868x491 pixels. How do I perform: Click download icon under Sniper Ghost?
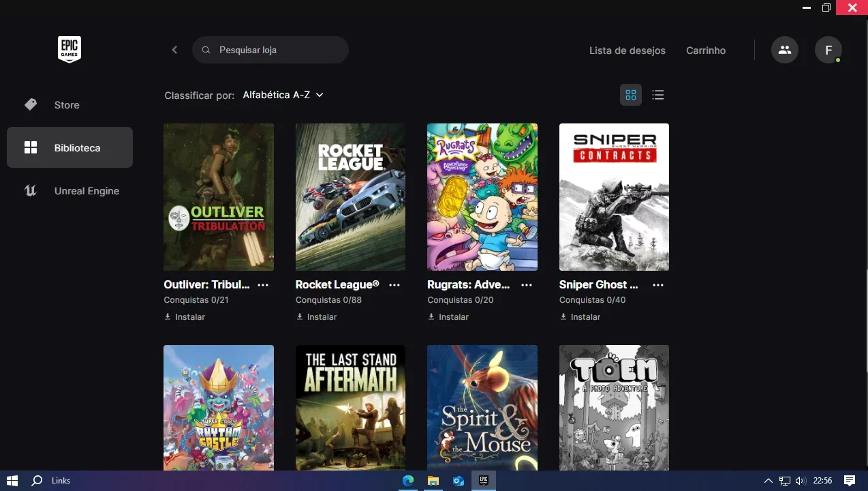[563, 316]
